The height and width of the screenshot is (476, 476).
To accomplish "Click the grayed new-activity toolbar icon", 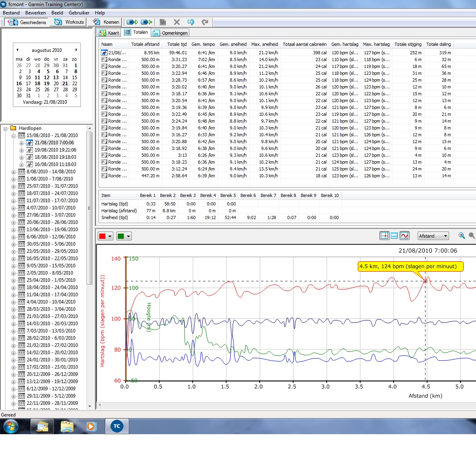I will click(x=163, y=22).
